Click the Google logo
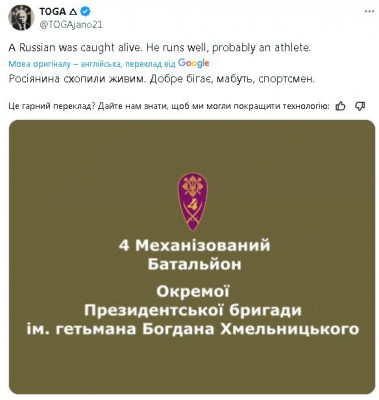Viewport: 379px width, 400px height. click(193, 63)
